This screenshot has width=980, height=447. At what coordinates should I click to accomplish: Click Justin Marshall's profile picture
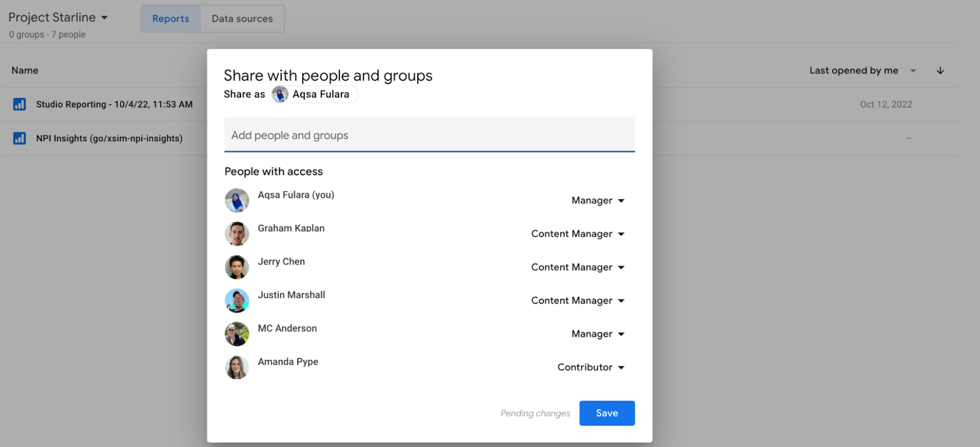point(236,301)
